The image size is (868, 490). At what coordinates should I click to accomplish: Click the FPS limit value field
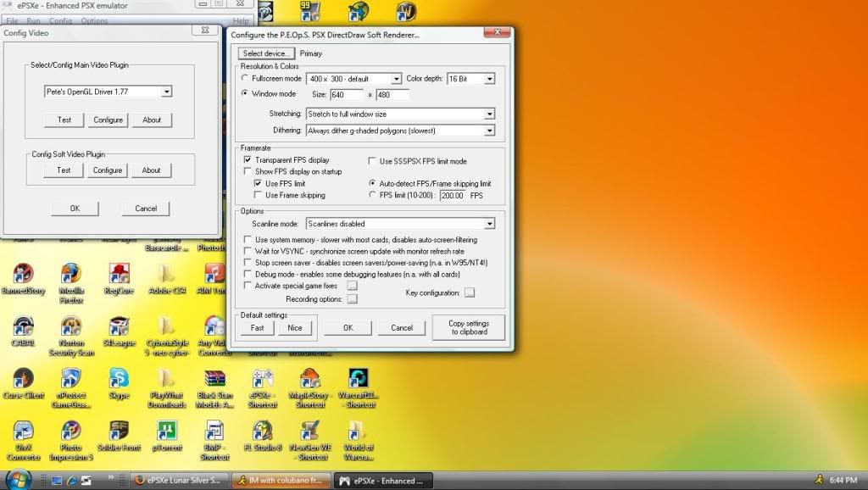tap(453, 196)
